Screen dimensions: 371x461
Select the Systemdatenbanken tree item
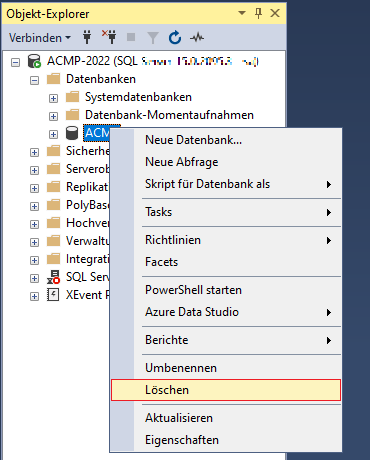tap(138, 97)
